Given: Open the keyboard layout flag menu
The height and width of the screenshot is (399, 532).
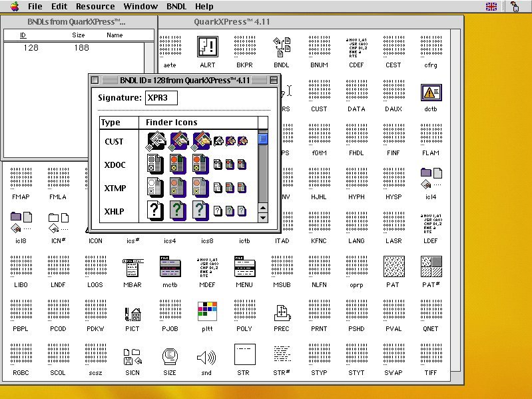Looking at the screenshot, I should [492, 7].
